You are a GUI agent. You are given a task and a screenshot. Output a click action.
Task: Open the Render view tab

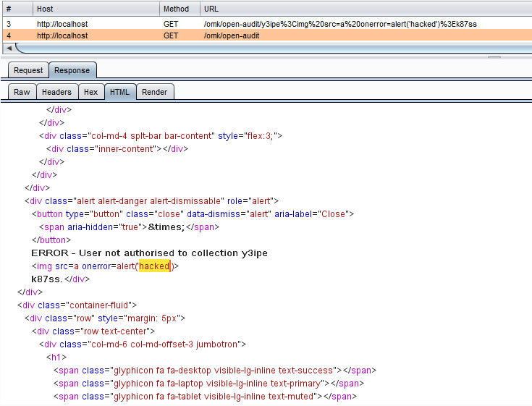pyautogui.click(x=155, y=92)
